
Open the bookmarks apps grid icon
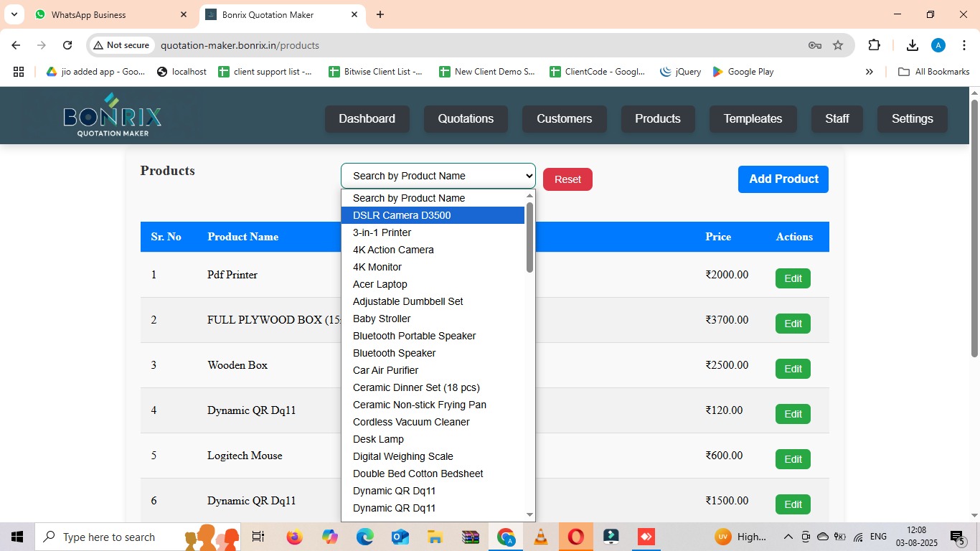(19, 72)
